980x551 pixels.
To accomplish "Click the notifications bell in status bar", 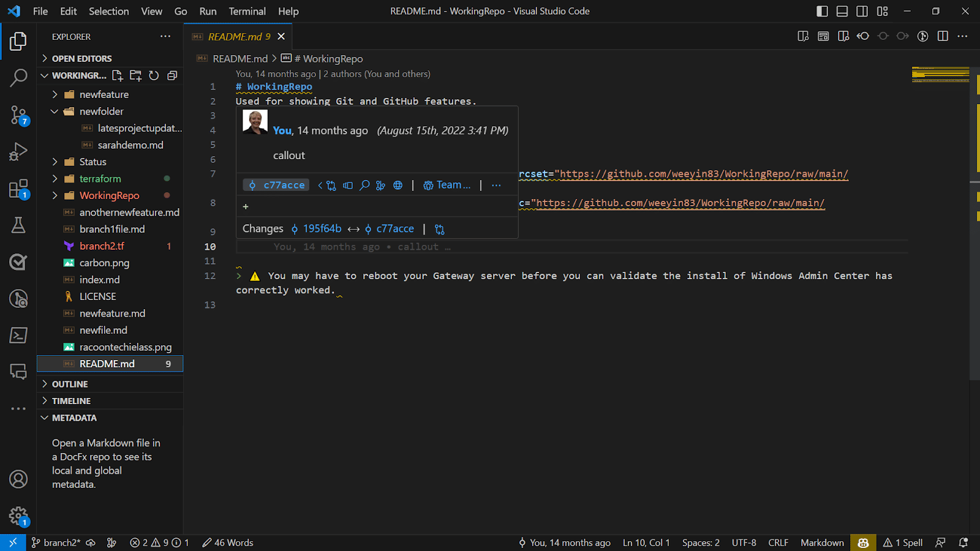I will (963, 542).
